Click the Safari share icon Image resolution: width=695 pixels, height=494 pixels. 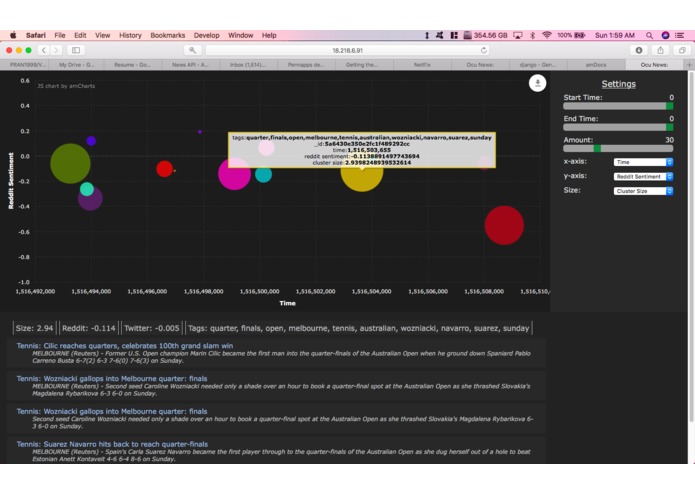pos(660,50)
